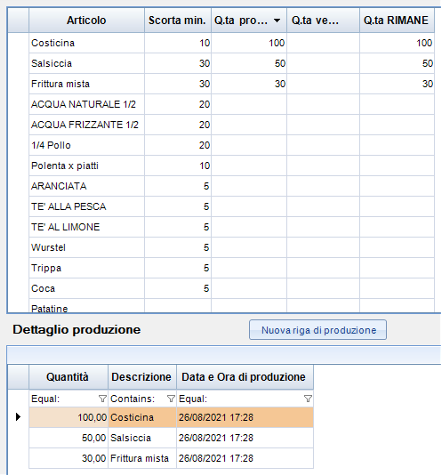This screenshot has width=441, height=475.
Task: Select the Patatine row
Action: 231,306
